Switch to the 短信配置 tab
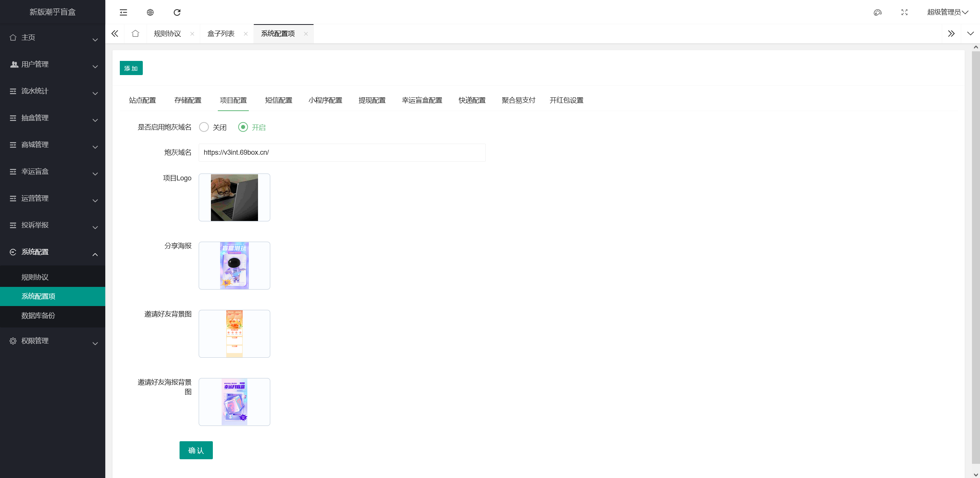This screenshot has height=478, width=980. (278, 100)
